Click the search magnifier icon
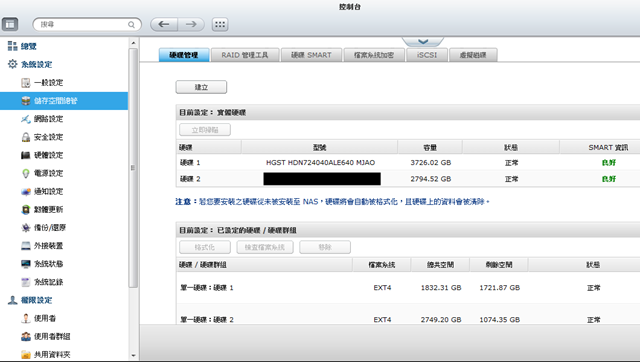640x362 pixels. pos(131,24)
